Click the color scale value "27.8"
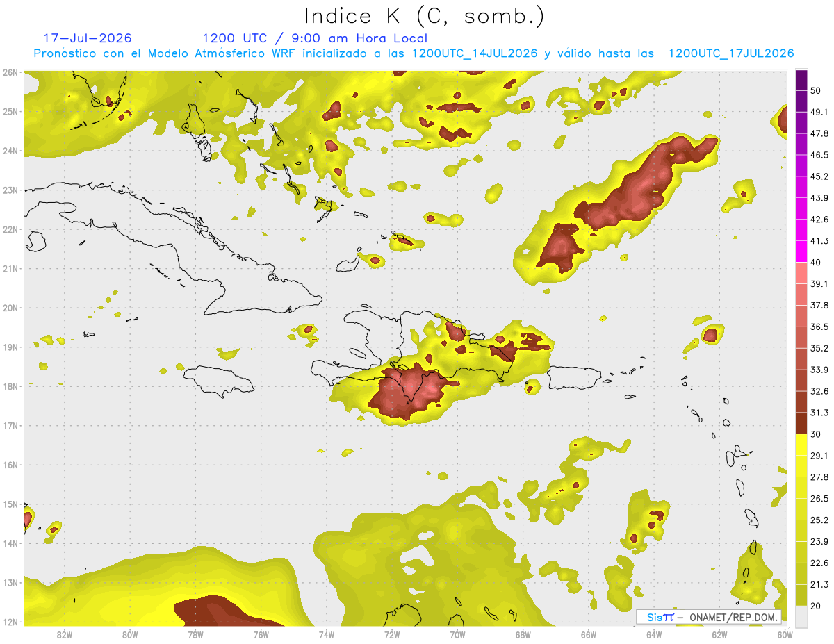The width and height of the screenshot is (834, 644). [x=819, y=477]
